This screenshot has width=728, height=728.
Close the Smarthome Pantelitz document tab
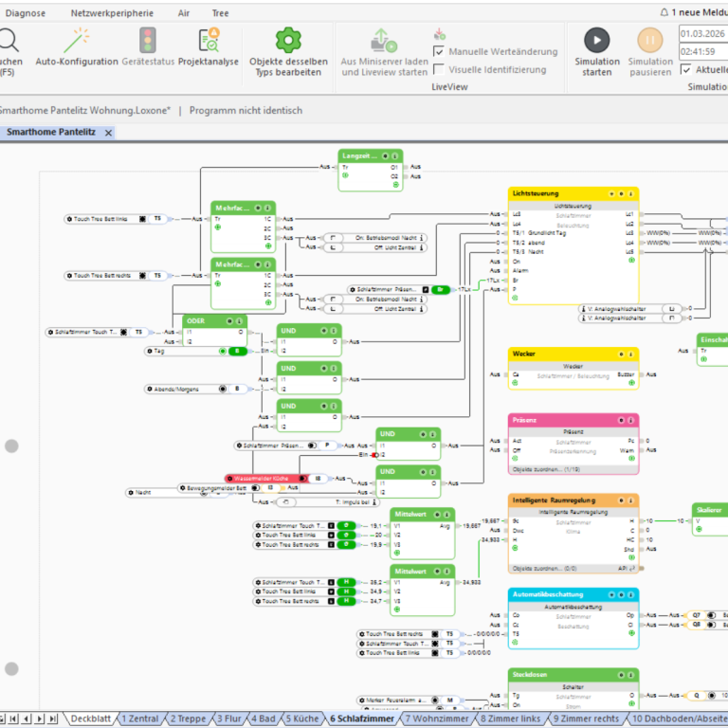pos(108,133)
